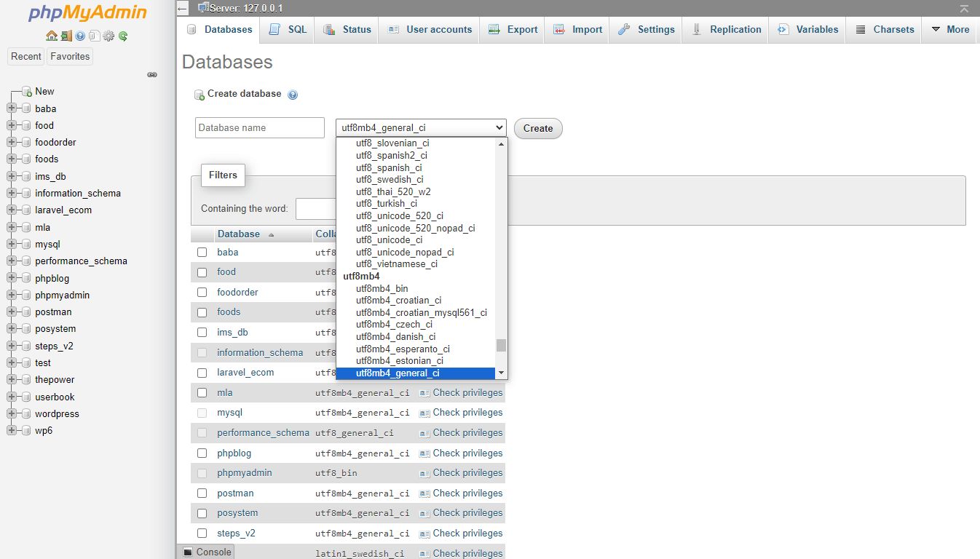Expand the information_schema tree node
Image resolution: width=980 pixels, height=559 pixels.
[x=11, y=194]
